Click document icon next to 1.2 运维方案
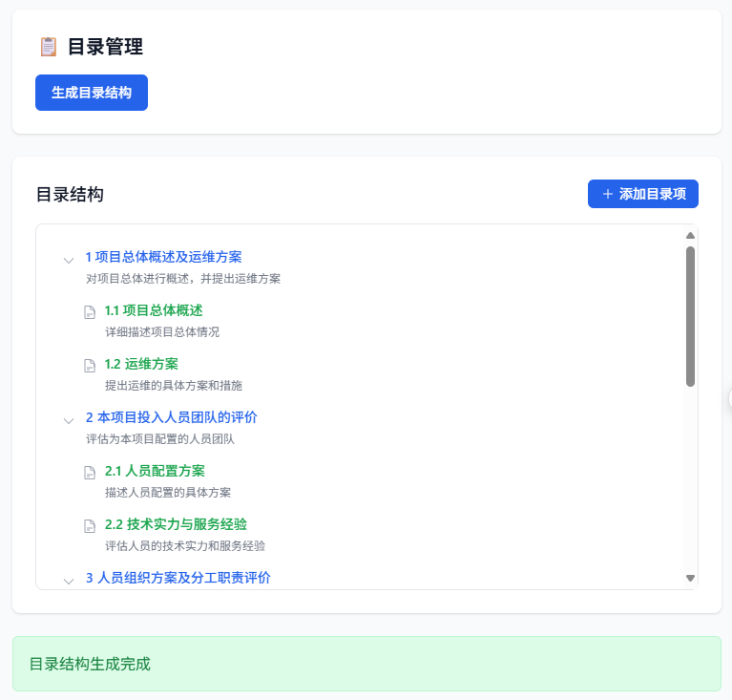732x700 pixels. pos(90,365)
